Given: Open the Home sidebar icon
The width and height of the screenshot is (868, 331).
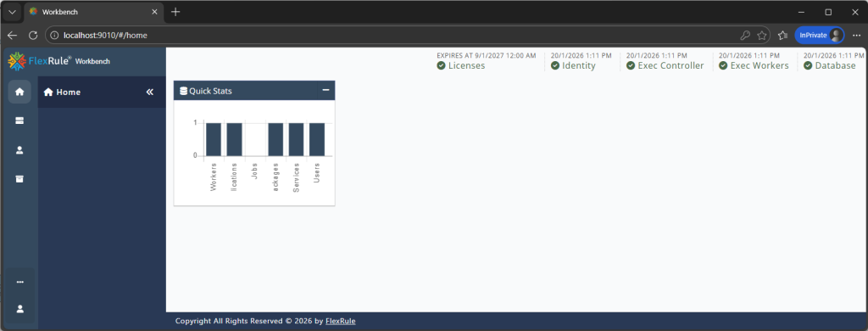Looking at the screenshot, I should pos(19,92).
